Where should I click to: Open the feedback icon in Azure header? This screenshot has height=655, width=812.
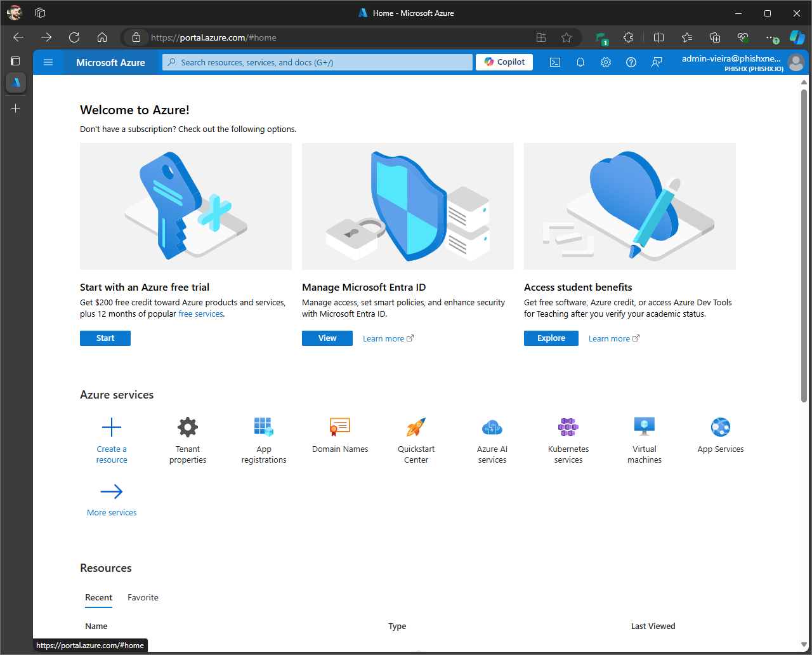tap(657, 62)
